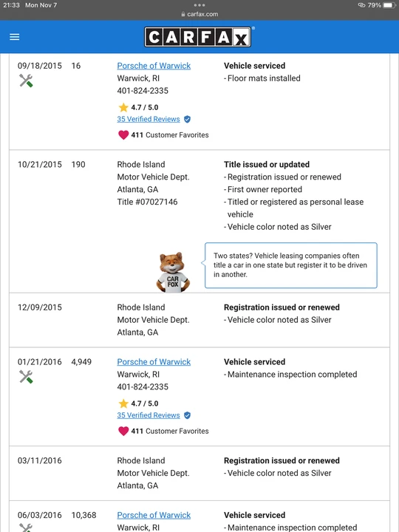
Task: Tap the pink heart in the 09/18/2015 entry
Action: (x=123, y=135)
